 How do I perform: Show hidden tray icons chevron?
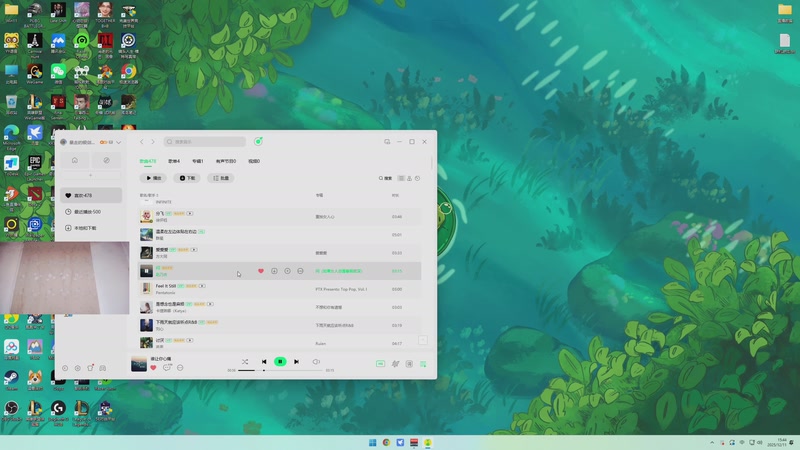[712, 442]
